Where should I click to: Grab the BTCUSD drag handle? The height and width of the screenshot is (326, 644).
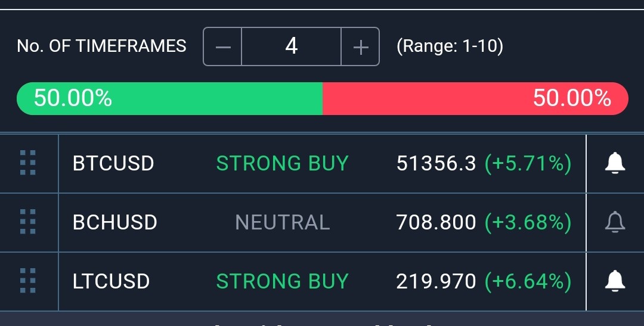(x=28, y=163)
